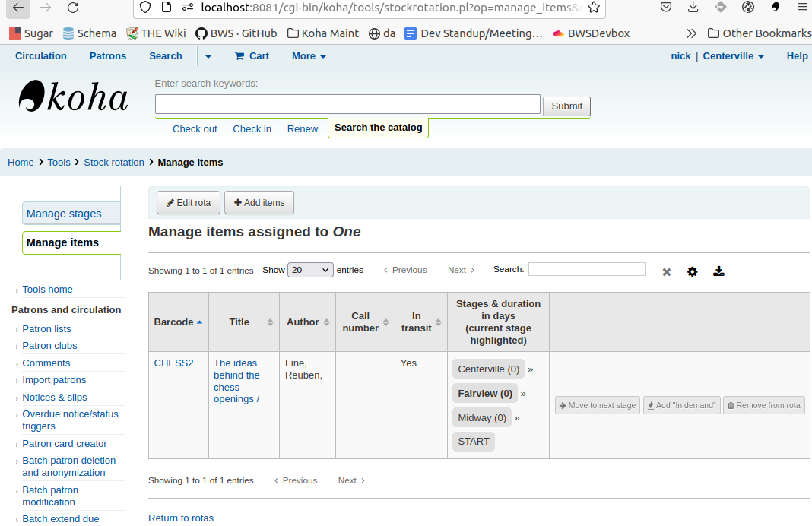The height and width of the screenshot is (526, 812).
Task: Open the Cart from the top bar
Action: pyautogui.click(x=252, y=56)
